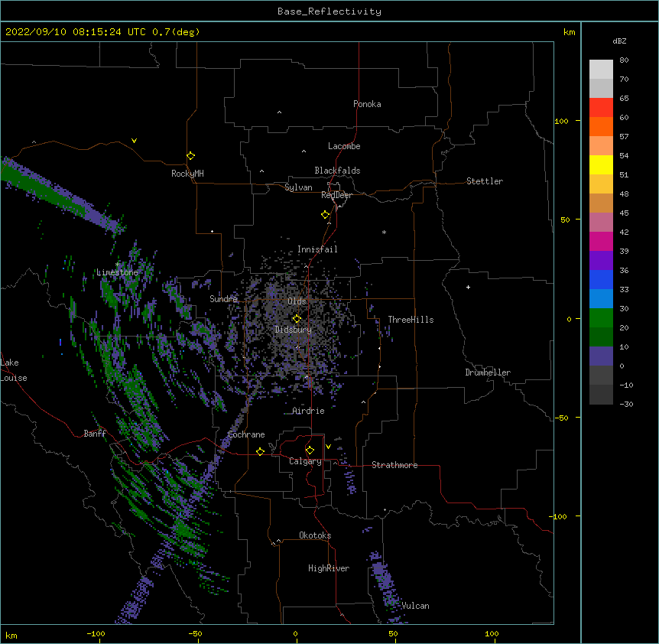Click the Cochrane town label
659x644 pixels.
(246, 434)
